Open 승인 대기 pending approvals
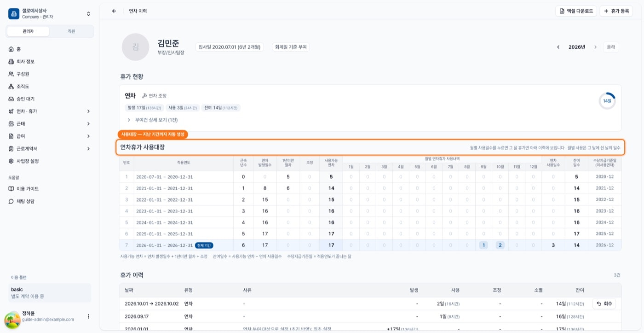Image resolution: width=644 pixels, height=333 pixels. 50,99
